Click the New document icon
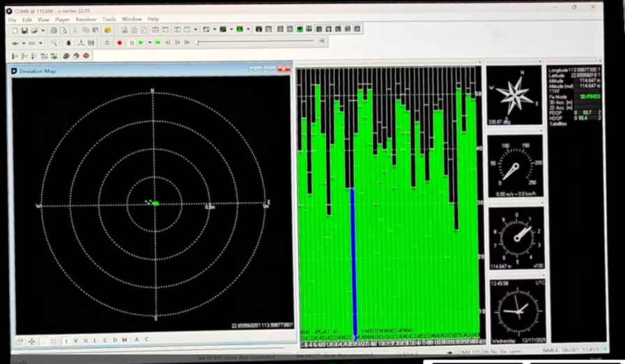The width and height of the screenshot is (625, 364). click(15, 30)
